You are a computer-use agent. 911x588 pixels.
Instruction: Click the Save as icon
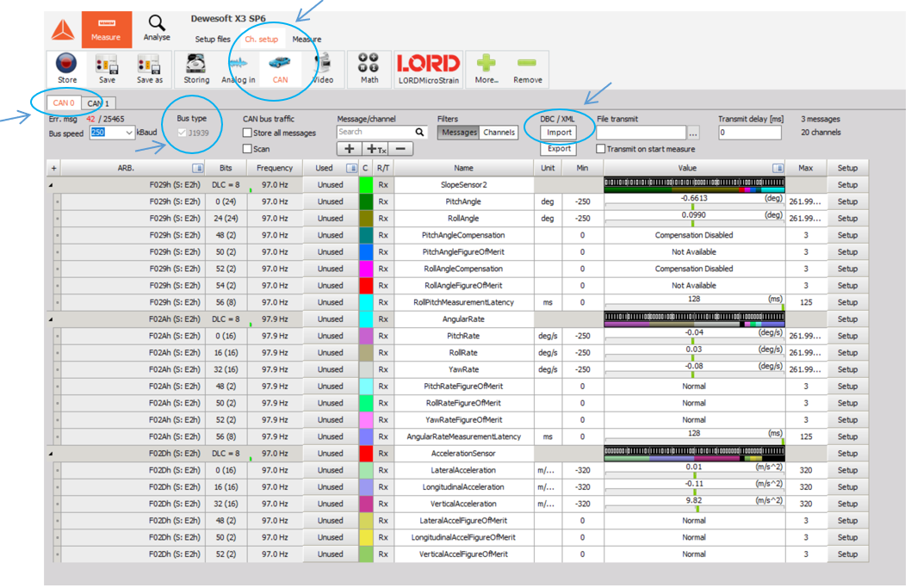point(149,69)
